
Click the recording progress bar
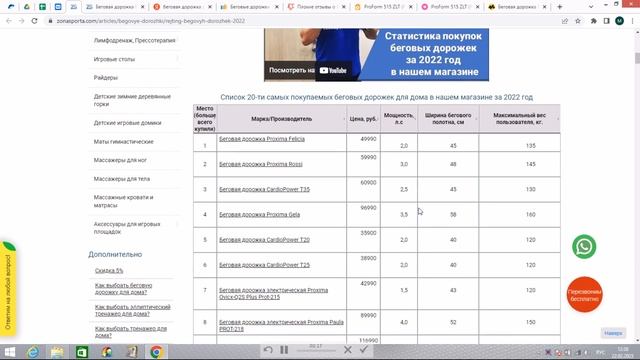pos(316,351)
